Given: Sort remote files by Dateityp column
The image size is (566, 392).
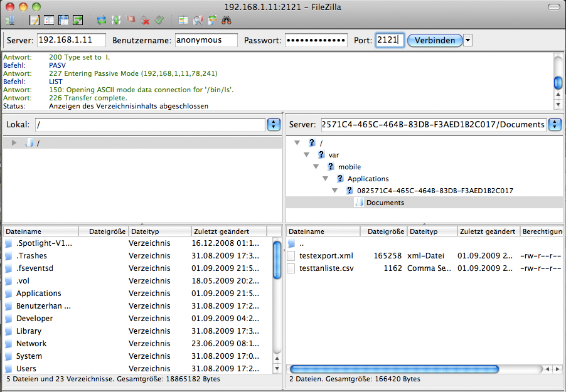Looking at the screenshot, I should tap(432, 231).
